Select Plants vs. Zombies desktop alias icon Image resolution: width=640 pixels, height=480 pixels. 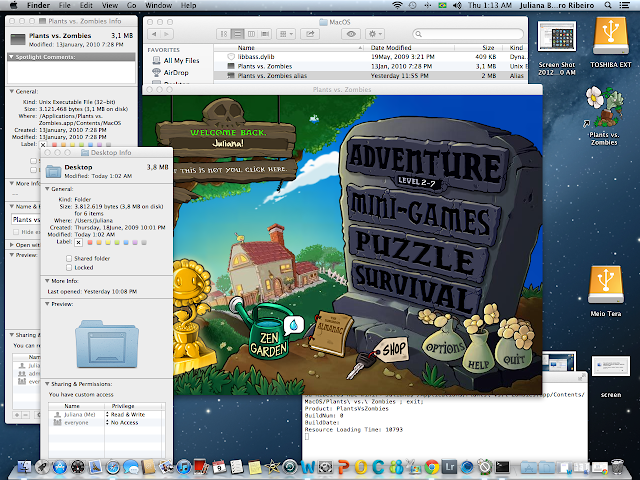(604, 107)
